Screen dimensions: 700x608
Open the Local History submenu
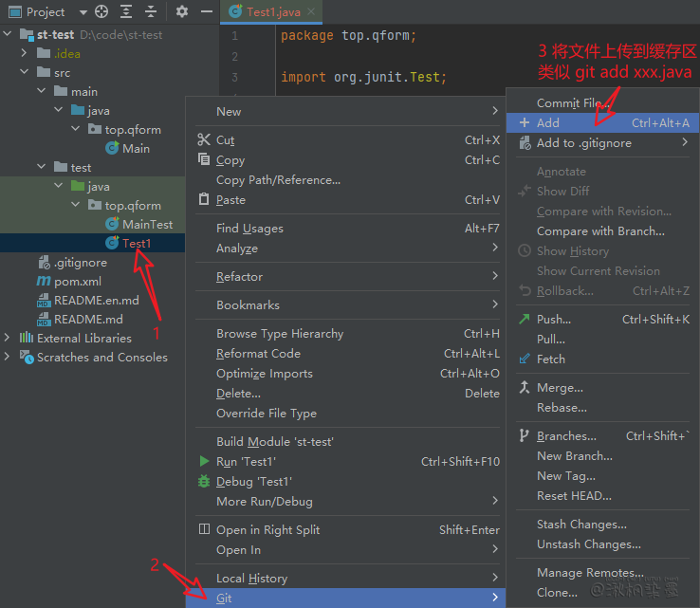click(251, 579)
